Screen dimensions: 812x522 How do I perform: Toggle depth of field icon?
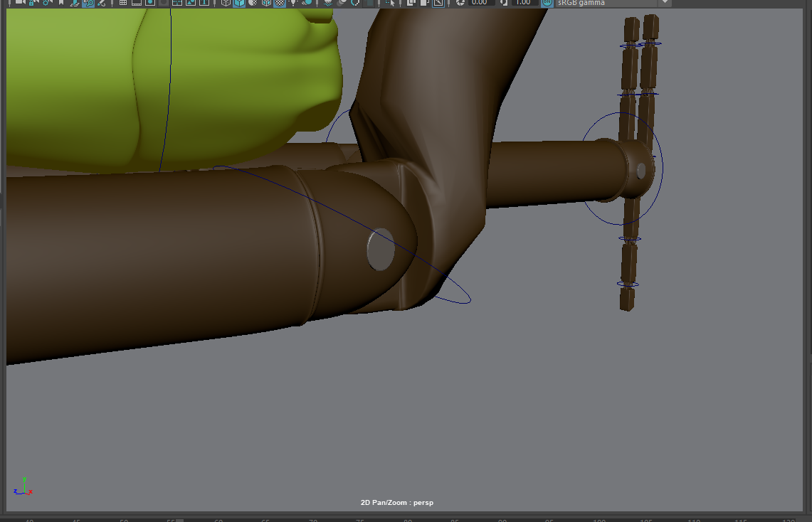pyautogui.click(x=369, y=3)
